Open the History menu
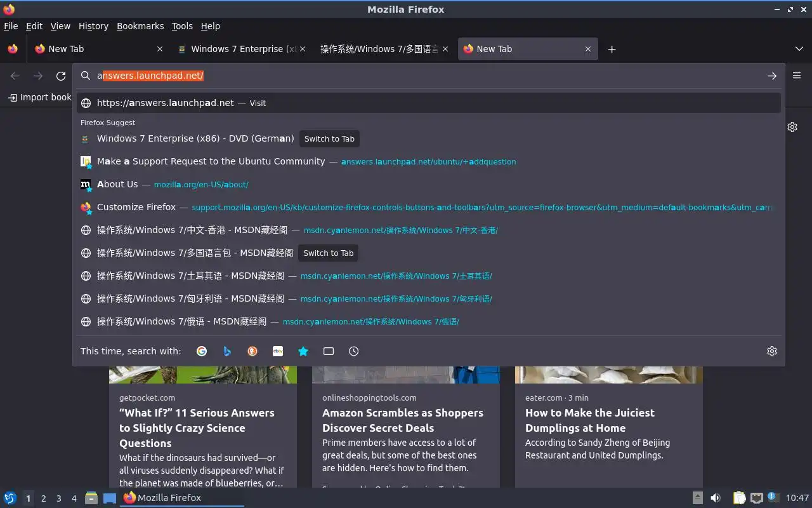The image size is (812, 508). coord(93,26)
